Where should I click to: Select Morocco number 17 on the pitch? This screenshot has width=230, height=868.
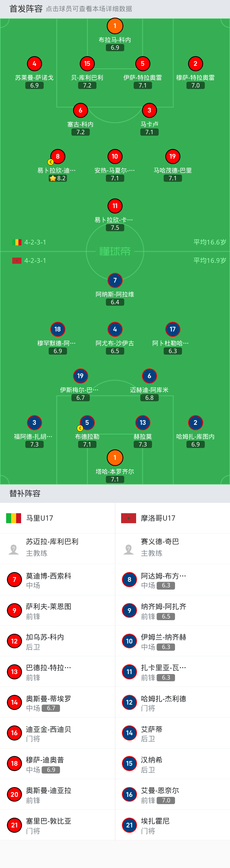(172, 329)
